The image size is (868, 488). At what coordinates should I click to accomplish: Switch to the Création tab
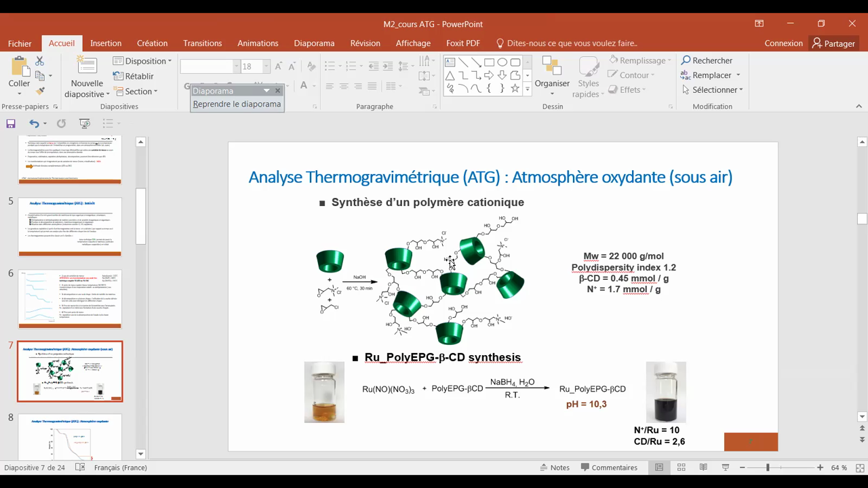[x=152, y=43]
